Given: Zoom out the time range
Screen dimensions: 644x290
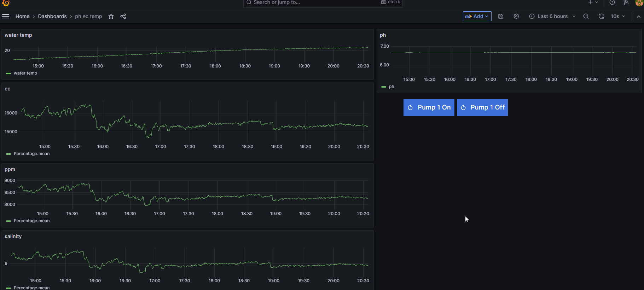Looking at the screenshot, I should click(586, 16).
